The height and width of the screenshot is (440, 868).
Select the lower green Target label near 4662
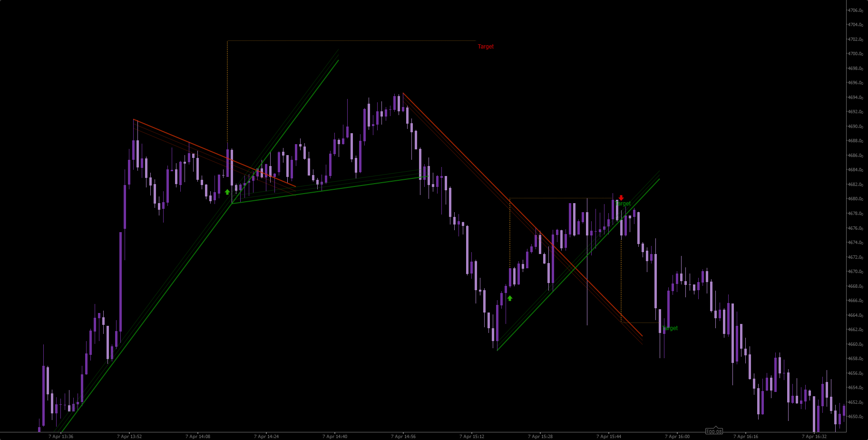[671, 328]
